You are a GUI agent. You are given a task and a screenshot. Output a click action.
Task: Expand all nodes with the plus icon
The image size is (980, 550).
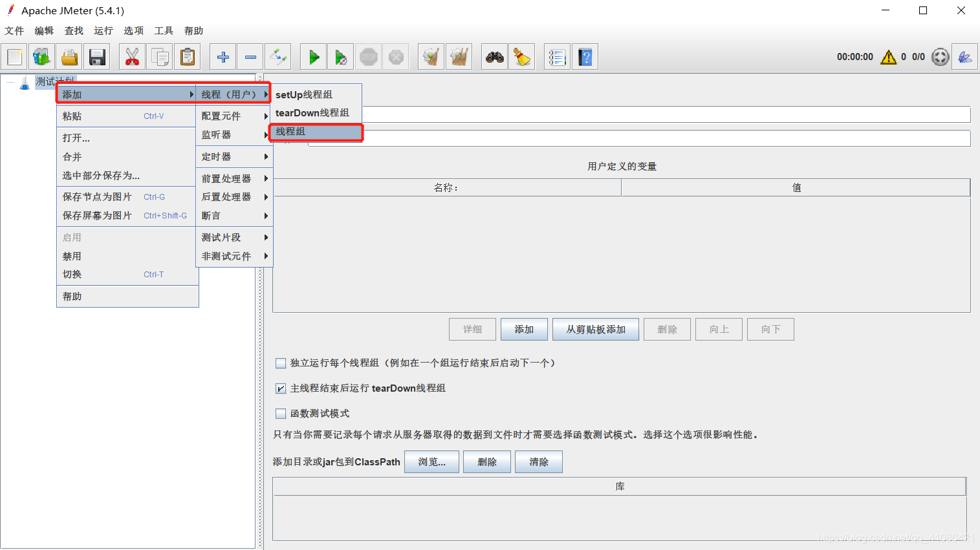223,57
